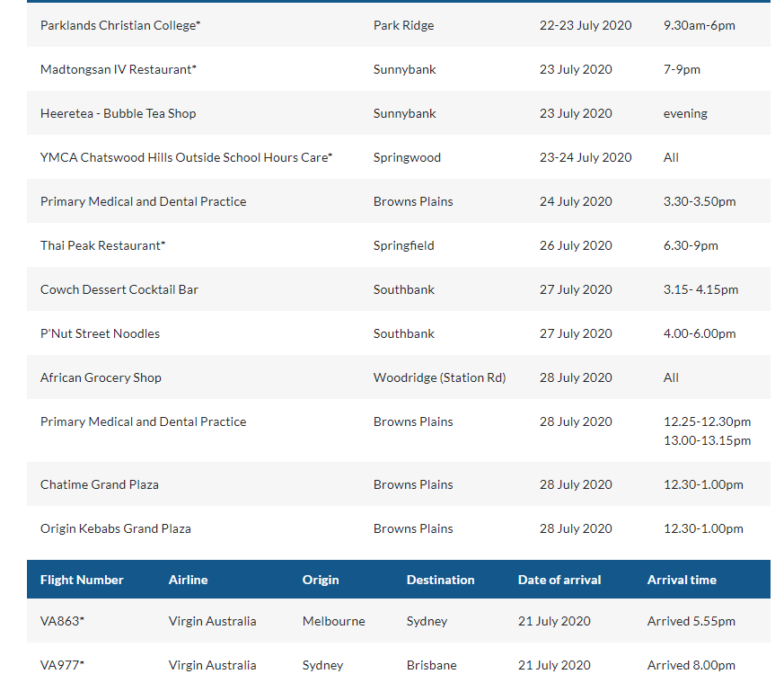Click Arrived 8.00pm cell
Image resolution: width=784 pixels, height=674 pixels.
point(691,665)
